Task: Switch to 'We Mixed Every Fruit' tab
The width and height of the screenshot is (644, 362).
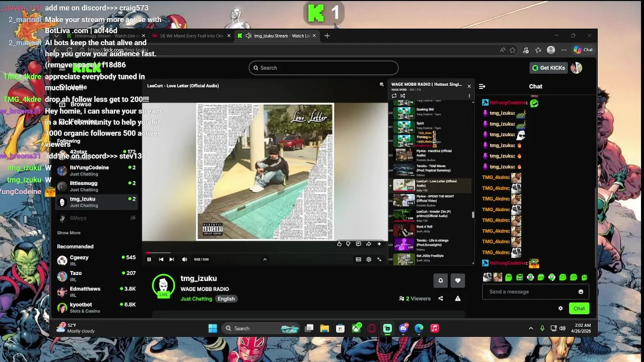Action: point(191,36)
